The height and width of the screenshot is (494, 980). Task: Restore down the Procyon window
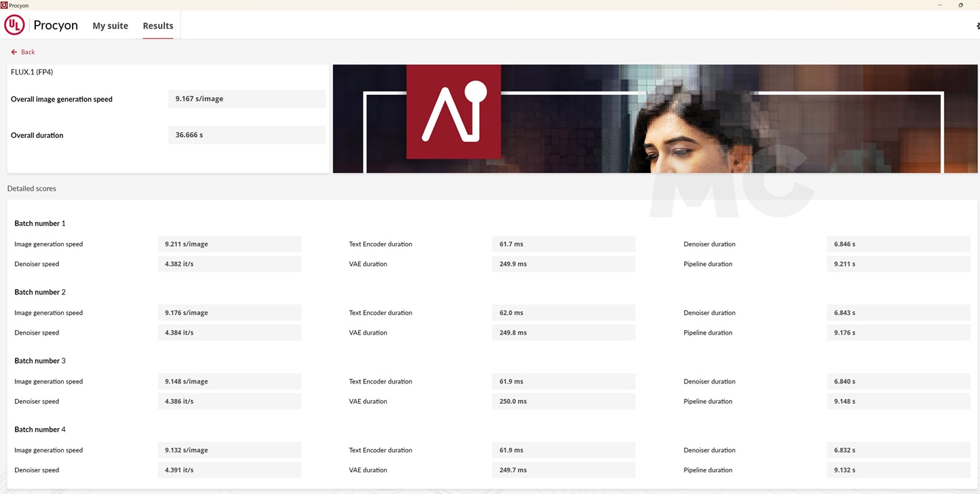tap(960, 5)
